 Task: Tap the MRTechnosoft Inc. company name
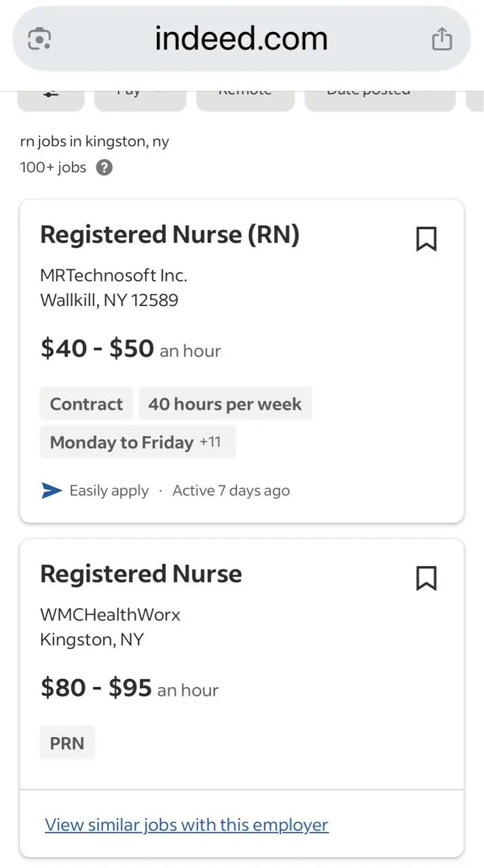pos(113,276)
